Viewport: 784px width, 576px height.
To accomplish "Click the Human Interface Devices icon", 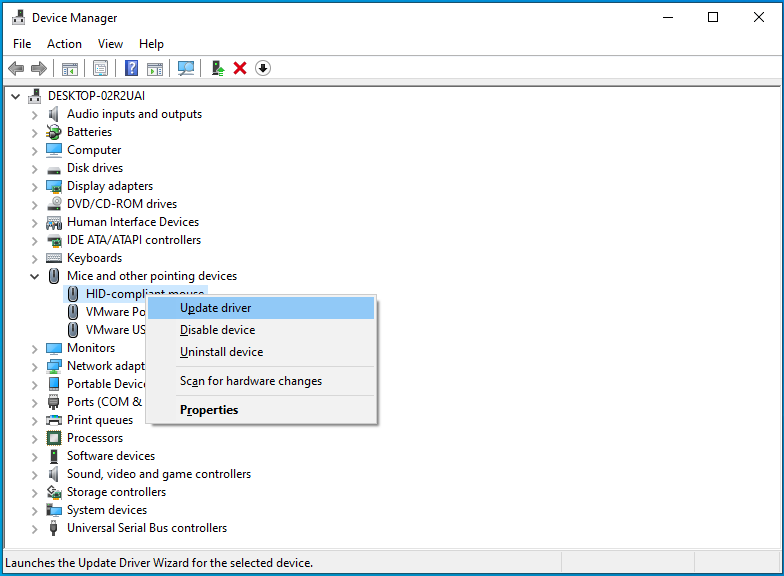I will pos(54,222).
